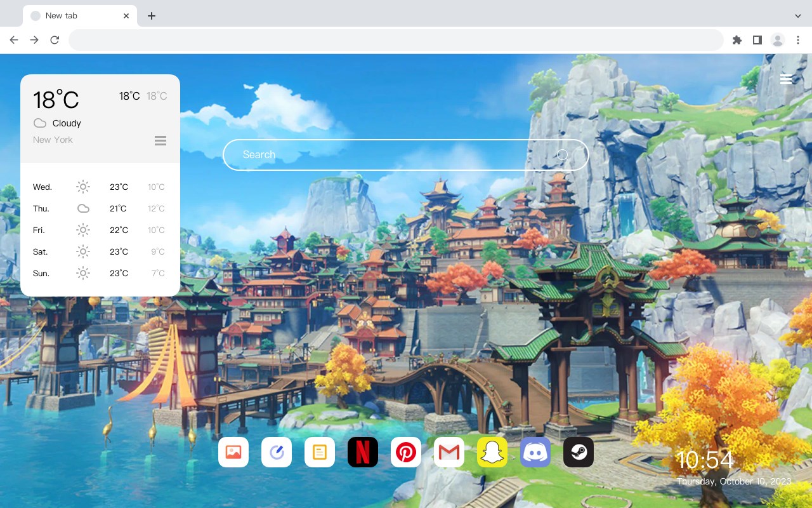The width and height of the screenshot is (812, 508).
Task: Open the orange picture wallpaper shortcut
Action: 233,452
